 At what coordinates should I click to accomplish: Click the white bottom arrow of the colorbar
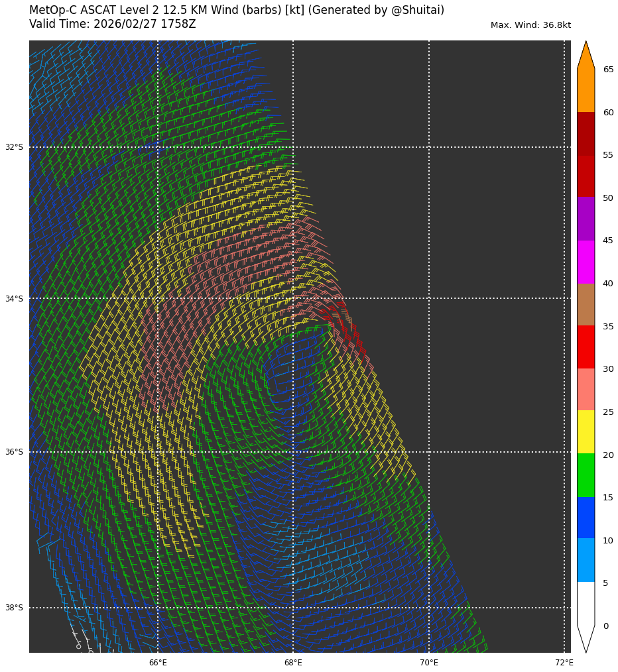[586, 638]
